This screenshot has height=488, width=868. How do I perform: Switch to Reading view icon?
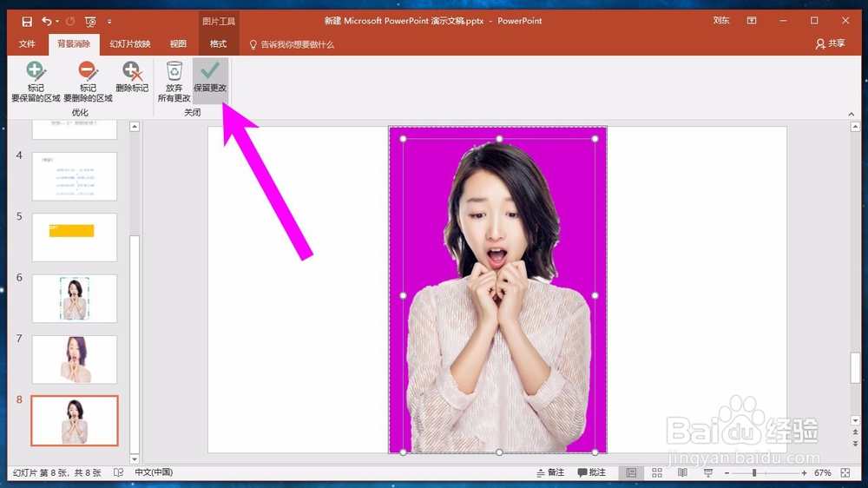(682, 472)
